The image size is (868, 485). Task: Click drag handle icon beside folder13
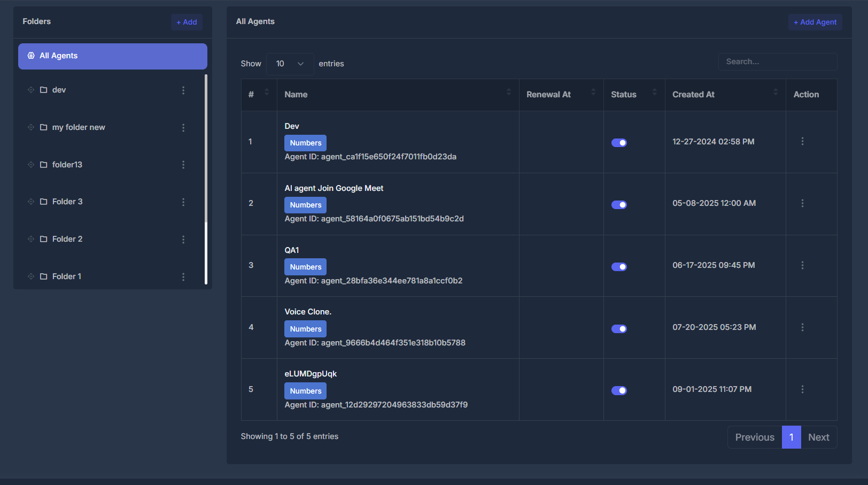coord(31,165)
